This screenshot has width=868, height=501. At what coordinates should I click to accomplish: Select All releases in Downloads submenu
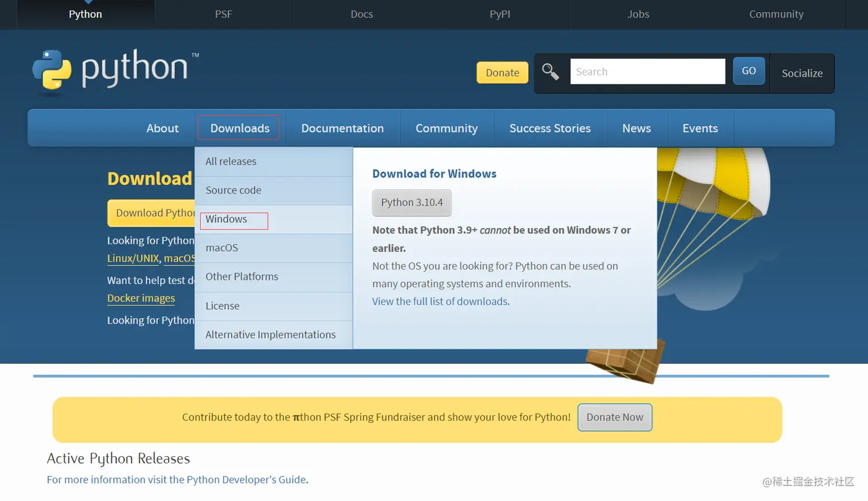point(273,161)
